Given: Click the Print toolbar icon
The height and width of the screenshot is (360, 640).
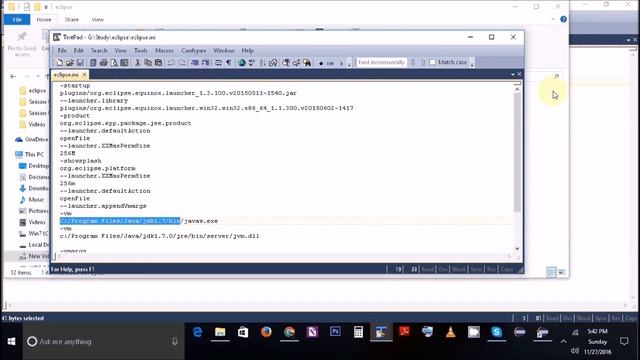Looking at the screenshot, I should pos(104,62).
